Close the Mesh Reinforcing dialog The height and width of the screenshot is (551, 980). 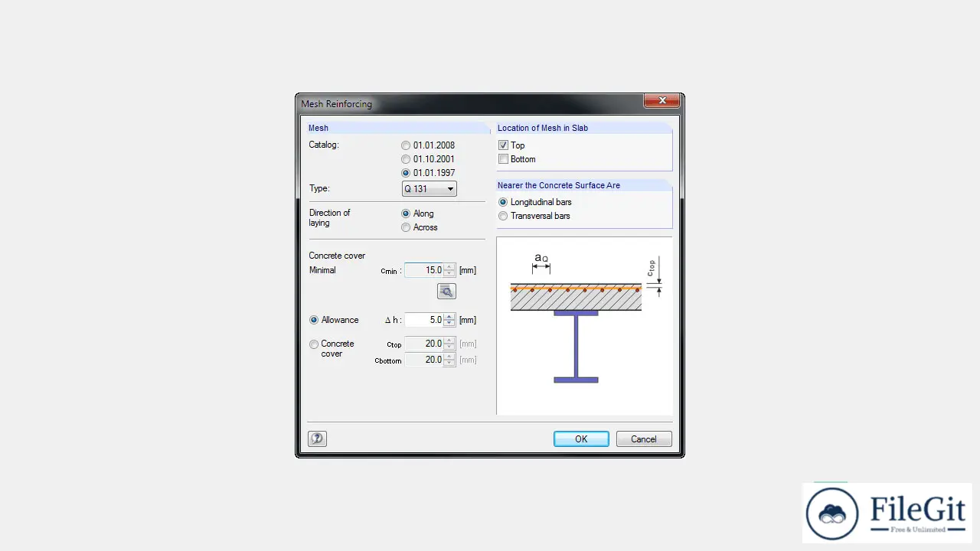661,100
